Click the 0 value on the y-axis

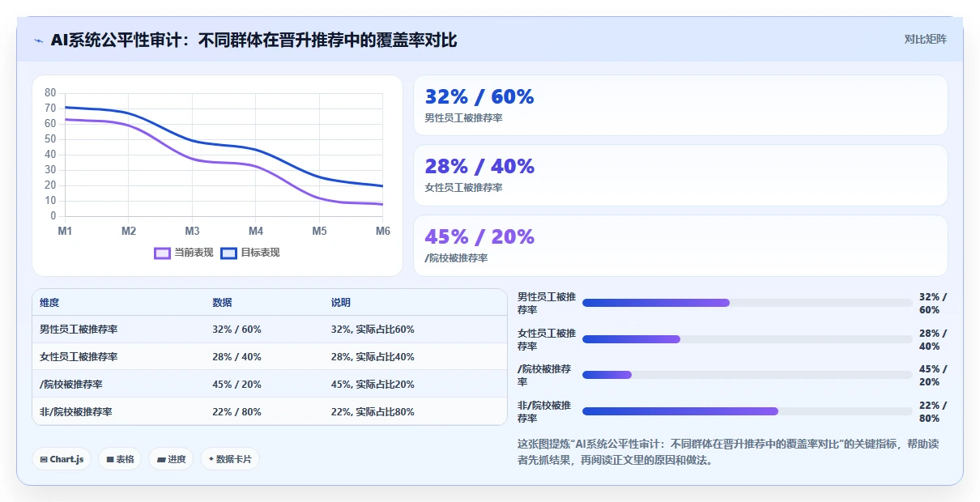[53, 216]
